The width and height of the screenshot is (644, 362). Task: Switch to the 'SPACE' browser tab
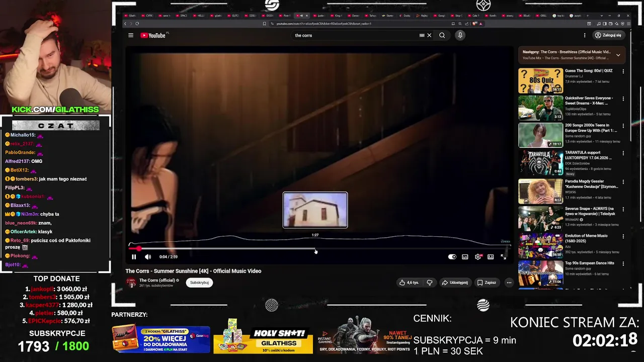coord(182,16)
